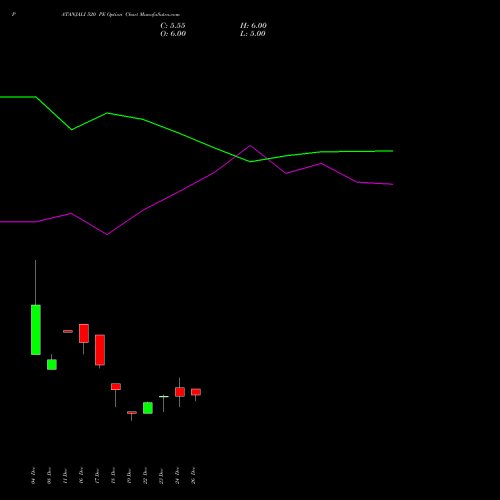Click the open price 'O: 6.00'

point(173,34)
